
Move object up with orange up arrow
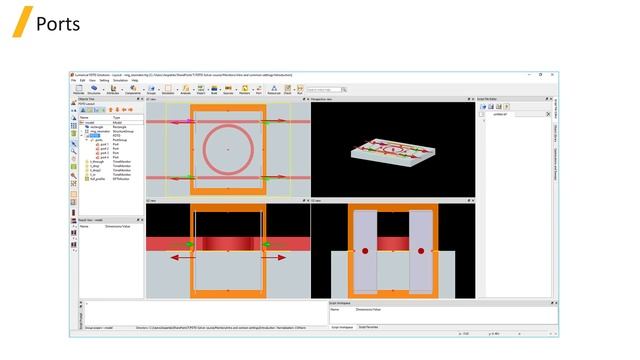pyautogui.click(x=111, y=110)
